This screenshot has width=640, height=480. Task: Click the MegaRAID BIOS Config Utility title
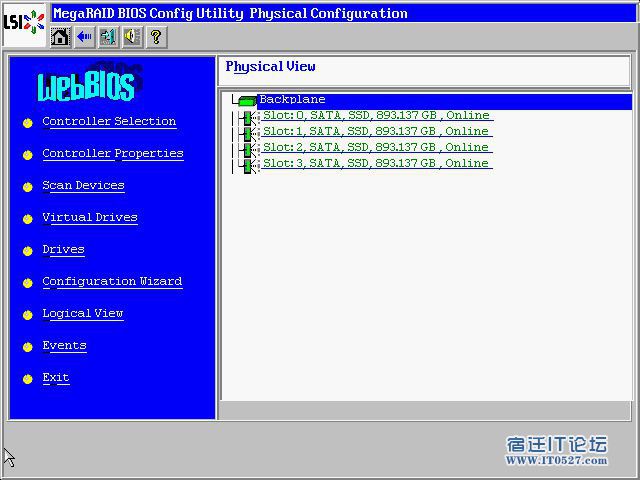click(231, 13)
